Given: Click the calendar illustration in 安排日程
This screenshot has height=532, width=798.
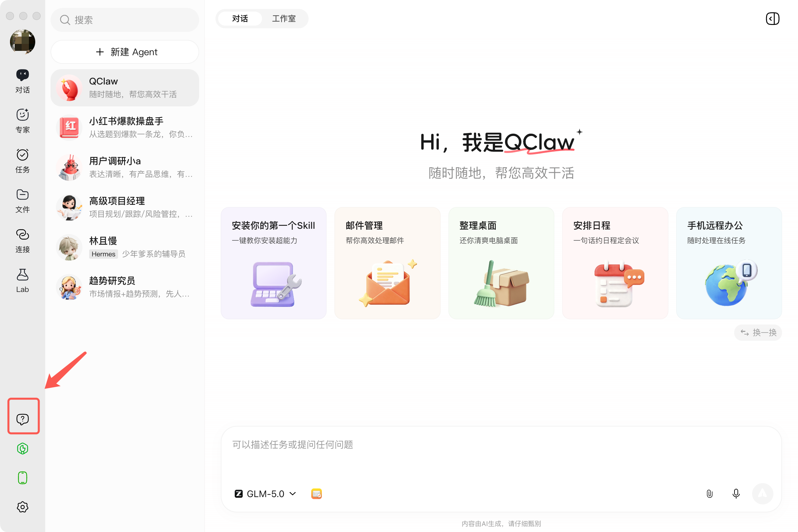Looking at the screenshot, I should tap(619, 284).
